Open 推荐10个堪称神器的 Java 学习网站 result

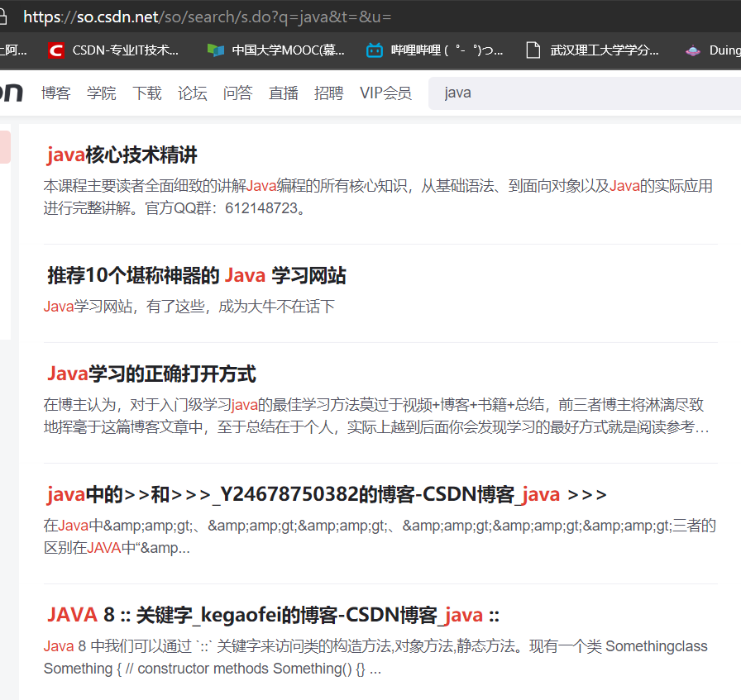pos(197,275)
